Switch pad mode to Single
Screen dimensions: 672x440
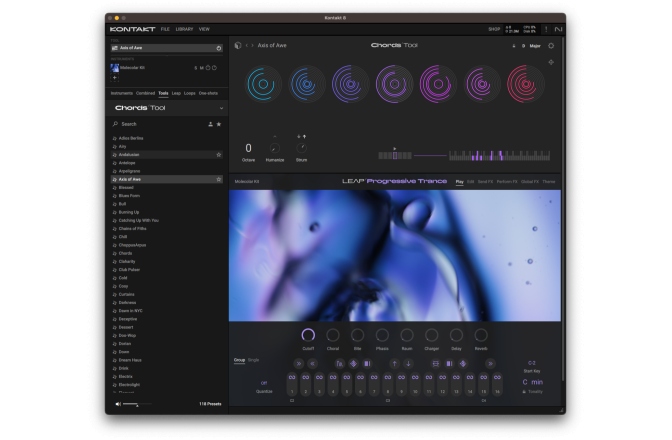point(253,360)
